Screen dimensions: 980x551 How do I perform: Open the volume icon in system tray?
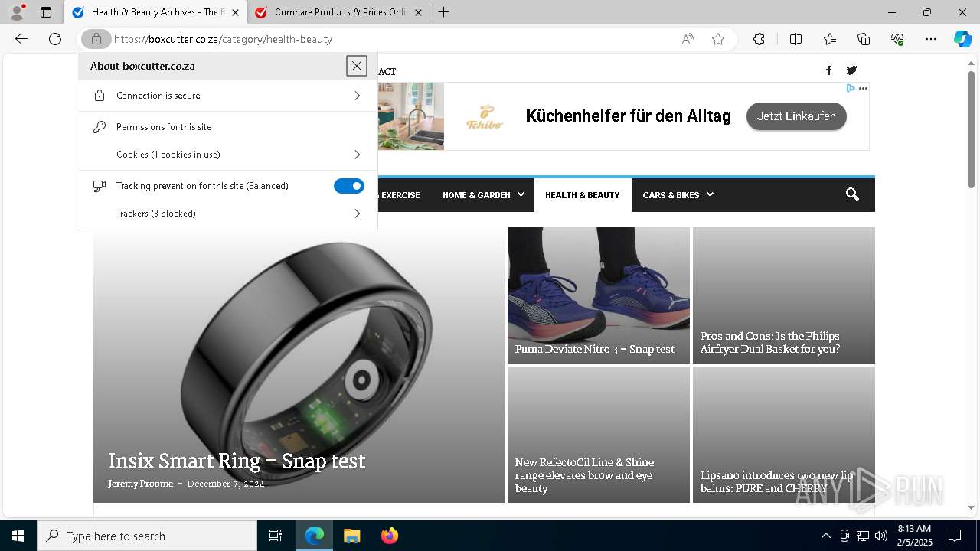click(880, 536)
